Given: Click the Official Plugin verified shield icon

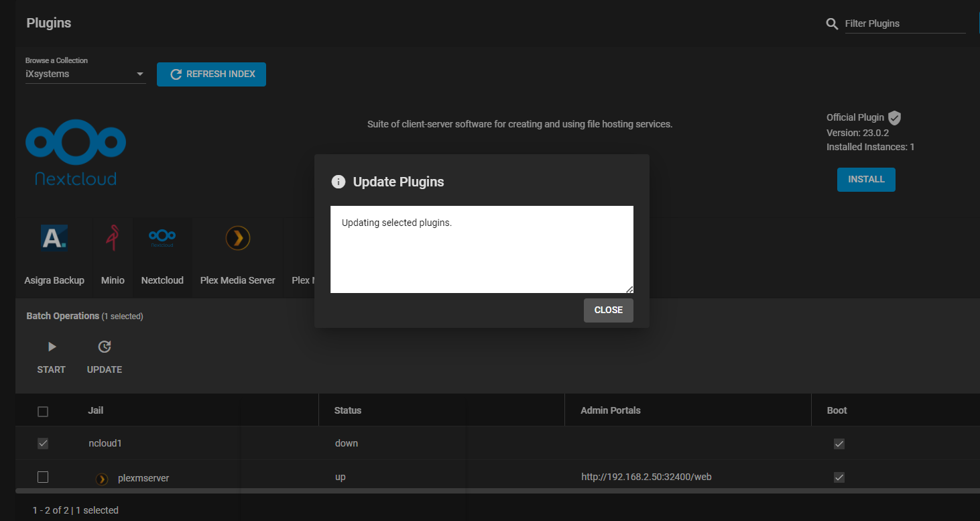Looking at the screenshot, I should click(894, 118).
